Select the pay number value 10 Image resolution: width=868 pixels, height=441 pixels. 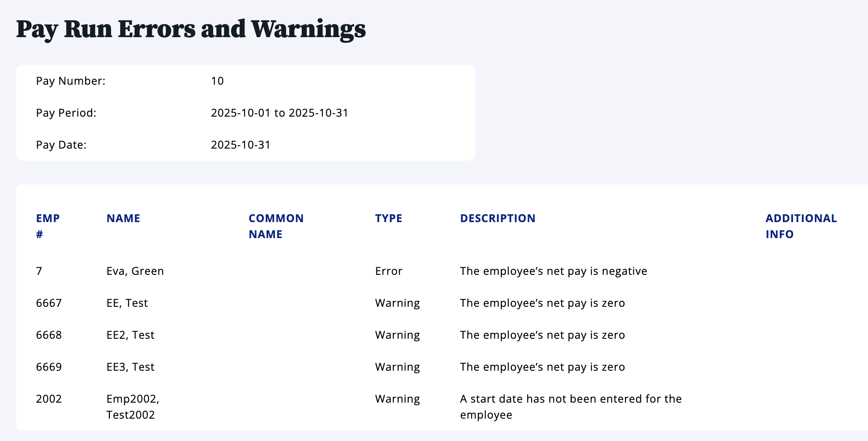coord(217,81)
